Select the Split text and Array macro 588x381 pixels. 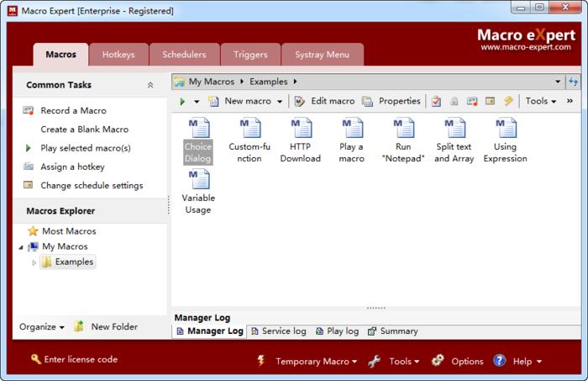pos(454,140)
